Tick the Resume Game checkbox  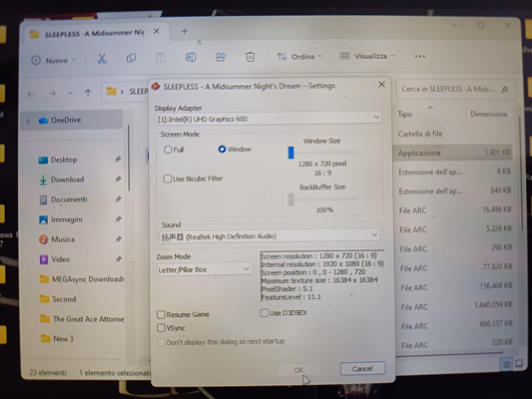[x=161, y=314]
